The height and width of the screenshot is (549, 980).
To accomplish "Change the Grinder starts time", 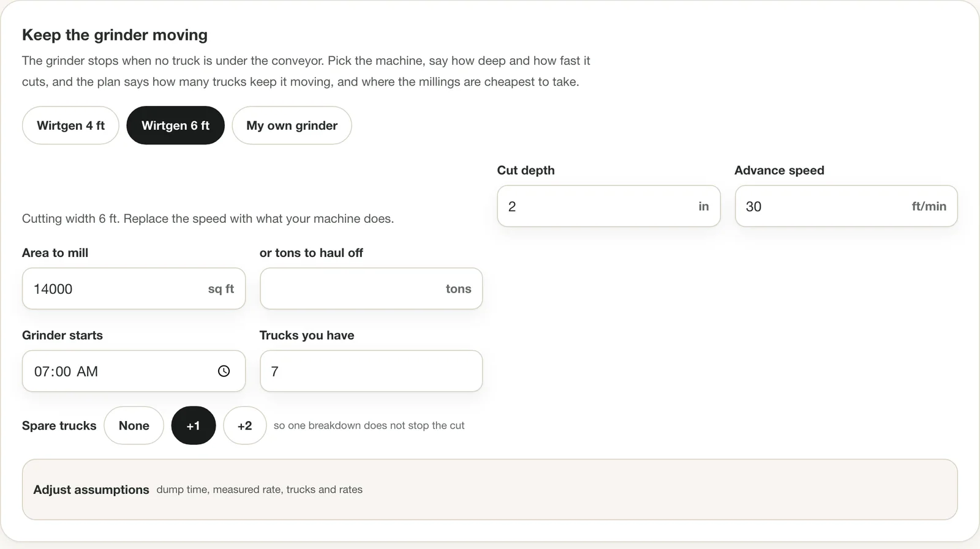I will click(x=134, y=371).
